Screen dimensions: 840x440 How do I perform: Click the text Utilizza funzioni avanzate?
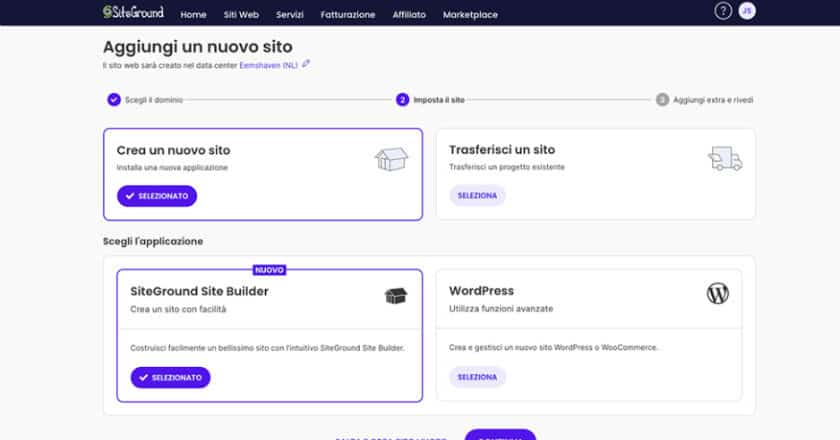click(501, 309)
